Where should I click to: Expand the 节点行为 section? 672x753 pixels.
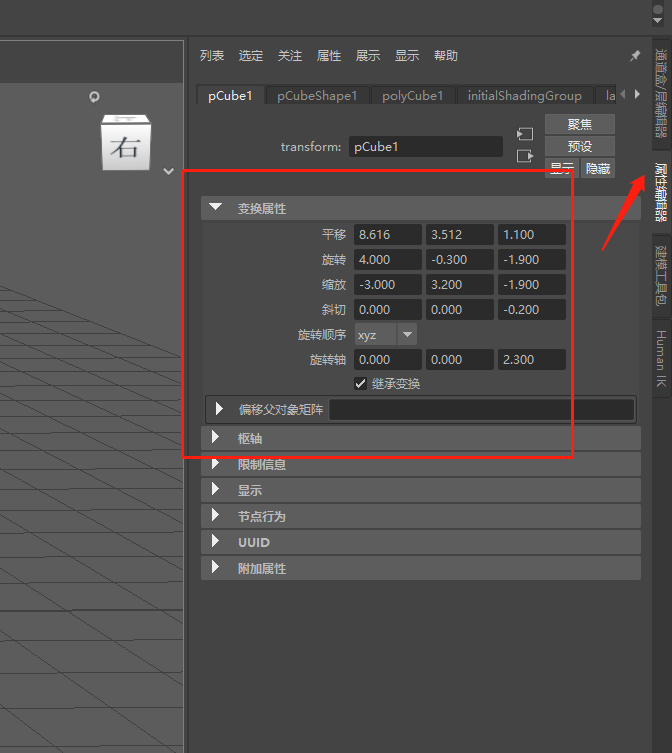pyautogui.click(x=216, y=515)
